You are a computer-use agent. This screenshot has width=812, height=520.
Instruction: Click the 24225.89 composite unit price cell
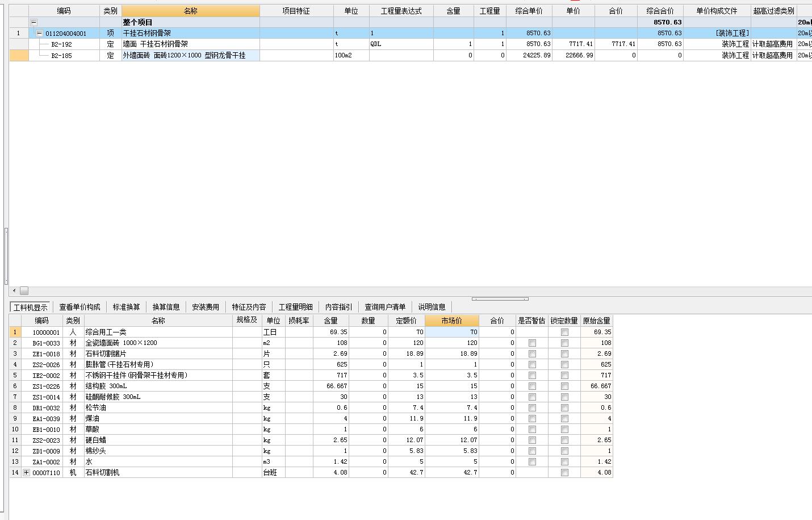[529, 55]
